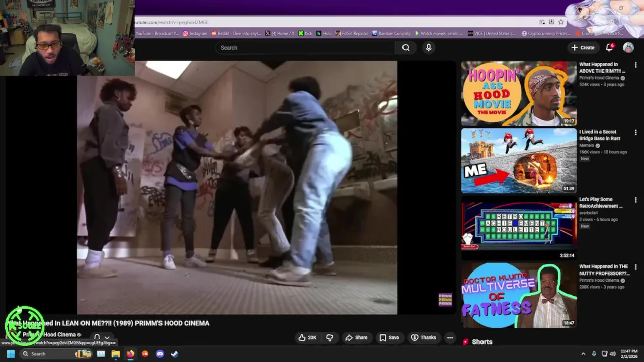This screenshot has width=644, height=362.
Task: Expand the subscription notification bell dropdown
Action: [x=101, y=338]
